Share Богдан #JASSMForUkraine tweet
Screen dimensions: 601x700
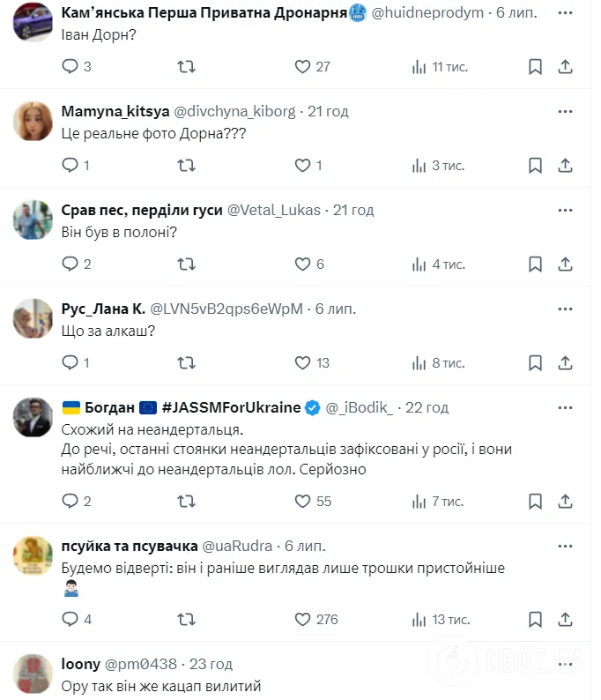pyautogui.click(x=565, y=502)
